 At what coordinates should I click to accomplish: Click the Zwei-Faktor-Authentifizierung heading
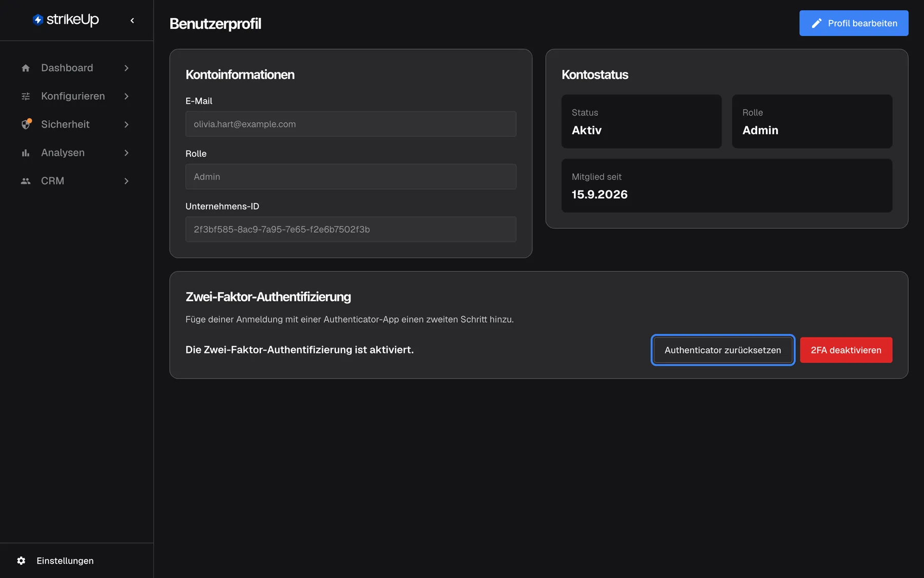(x=268, y=296)
